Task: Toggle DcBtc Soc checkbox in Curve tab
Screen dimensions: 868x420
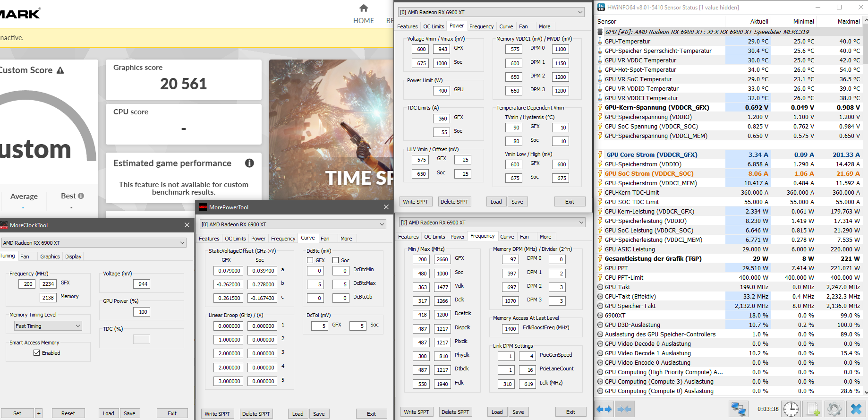Action: tap(336, 260)
